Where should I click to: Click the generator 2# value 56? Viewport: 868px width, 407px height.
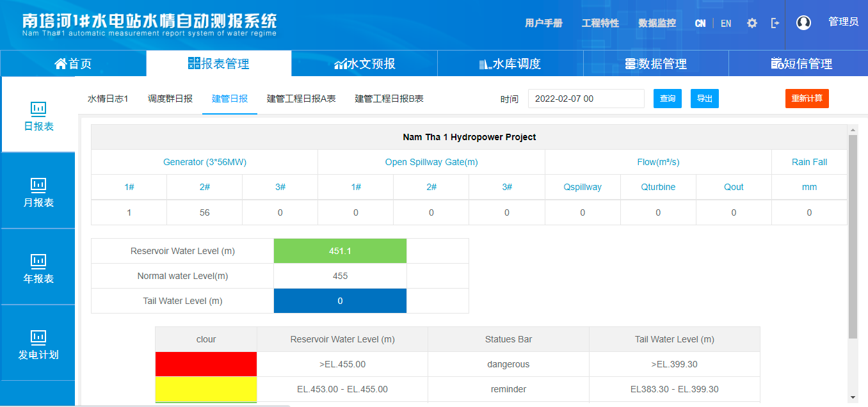coord(205,212)
